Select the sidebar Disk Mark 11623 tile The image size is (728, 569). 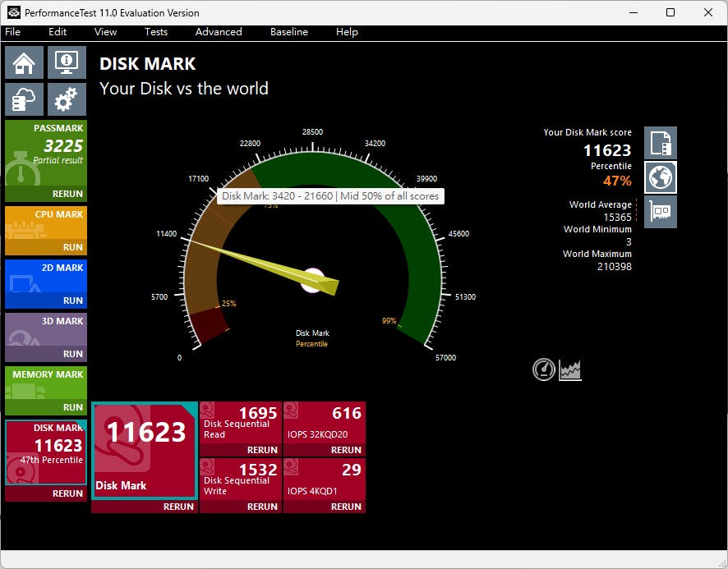pyautogui.click(x=46, y=452)
